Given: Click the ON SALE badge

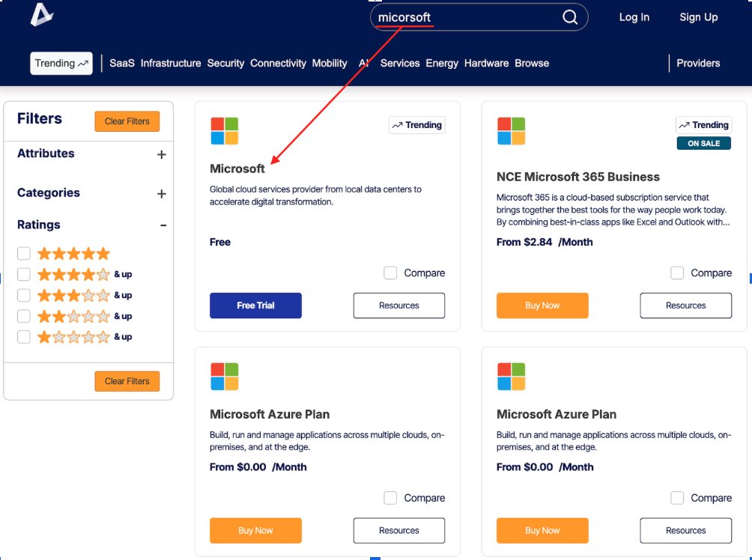Looking at the screenshot, I should [x=703, y=143].
